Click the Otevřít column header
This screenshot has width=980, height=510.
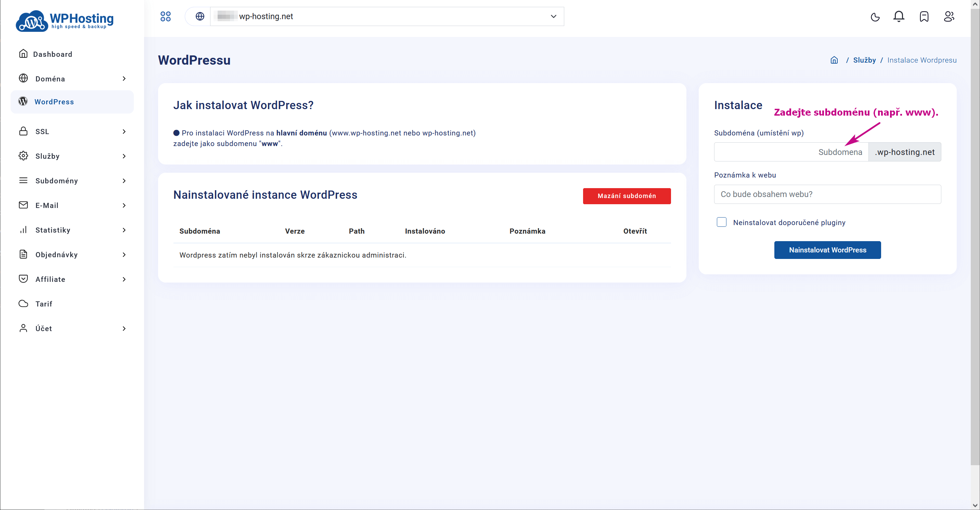tap(634, 231)
